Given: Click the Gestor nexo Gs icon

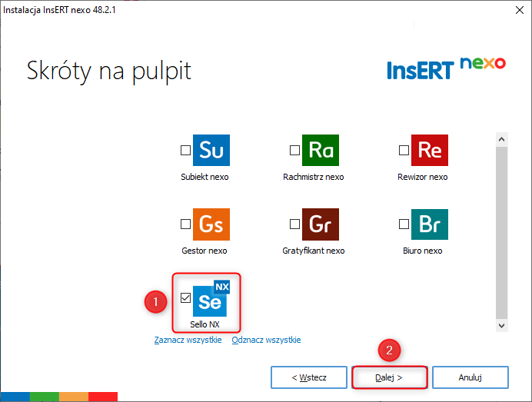Looking at the screenshot, I should (x=211, y=224).
